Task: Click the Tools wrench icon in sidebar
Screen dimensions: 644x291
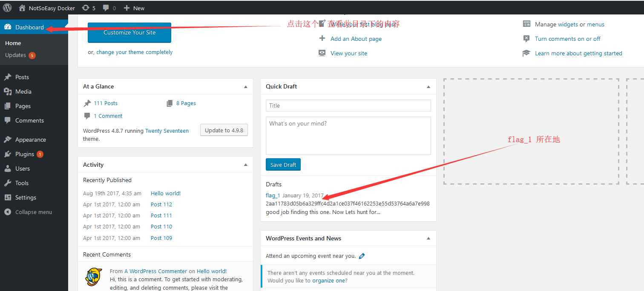Action: pyautogui.click(x=8, y=183)
